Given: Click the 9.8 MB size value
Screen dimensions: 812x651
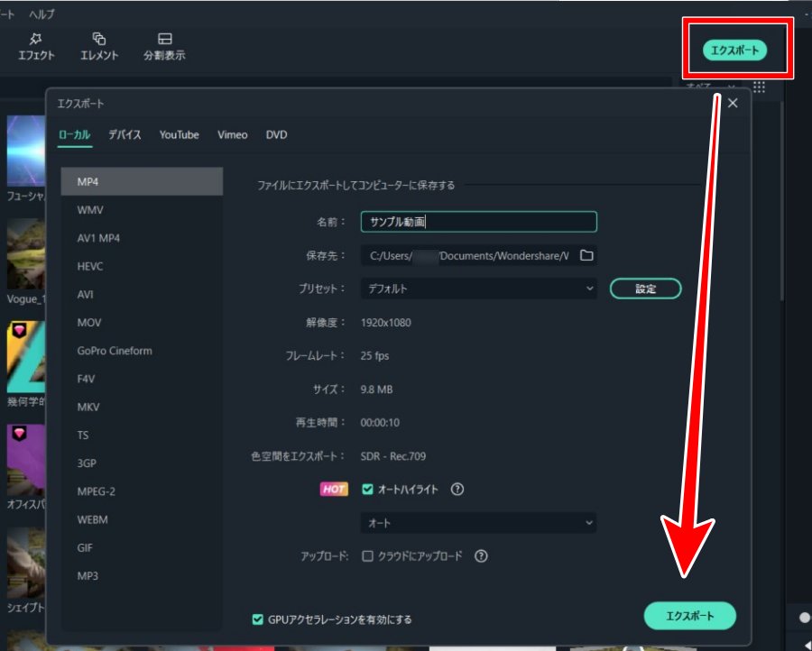Looking at the screenshot, I should pos(376,390).
